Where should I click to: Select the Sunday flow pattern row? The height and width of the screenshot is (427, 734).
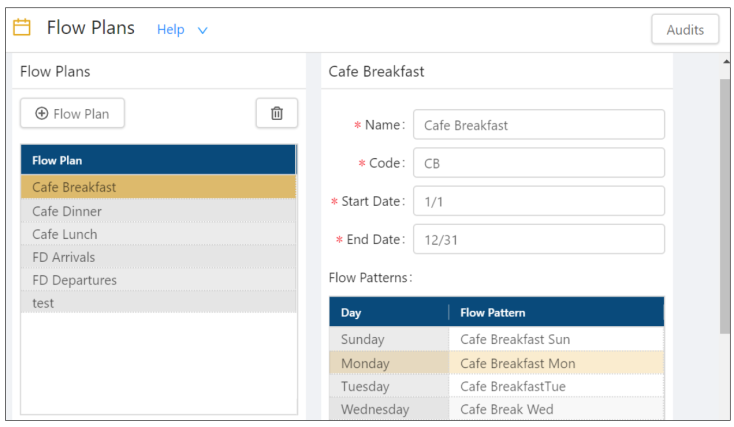pos(496,339)
